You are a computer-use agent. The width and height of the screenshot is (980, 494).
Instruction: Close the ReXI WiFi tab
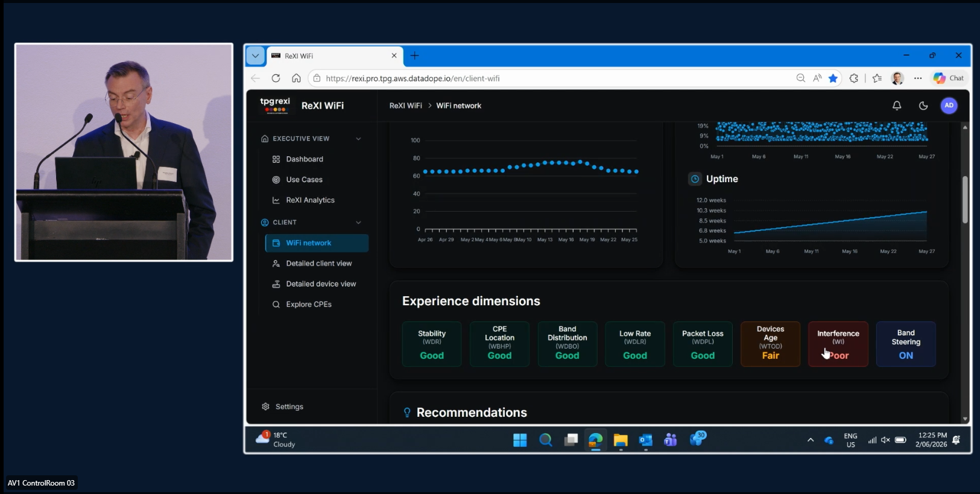click(x=394, y=55)
